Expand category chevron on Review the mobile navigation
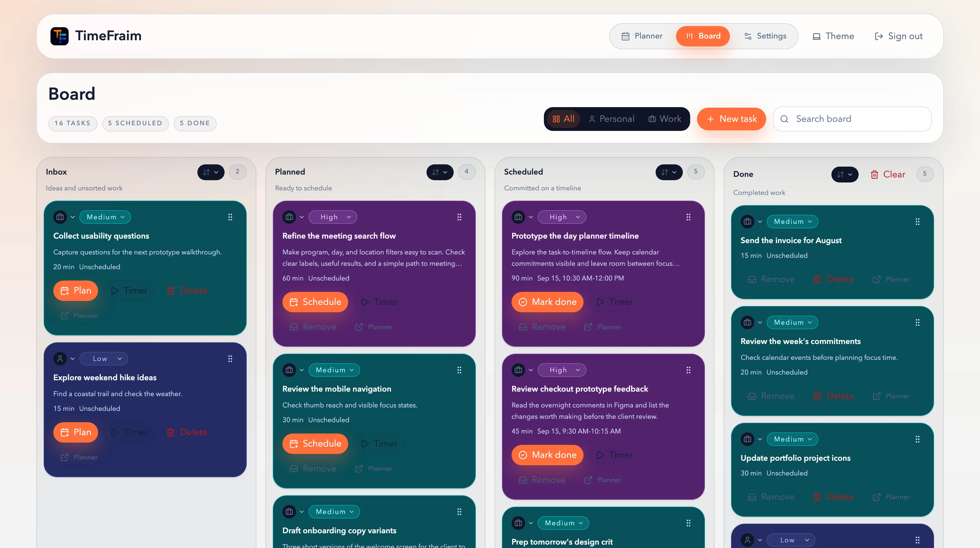Image resolution: width=980 pixels, height=548 pixels. coord(302,370)
